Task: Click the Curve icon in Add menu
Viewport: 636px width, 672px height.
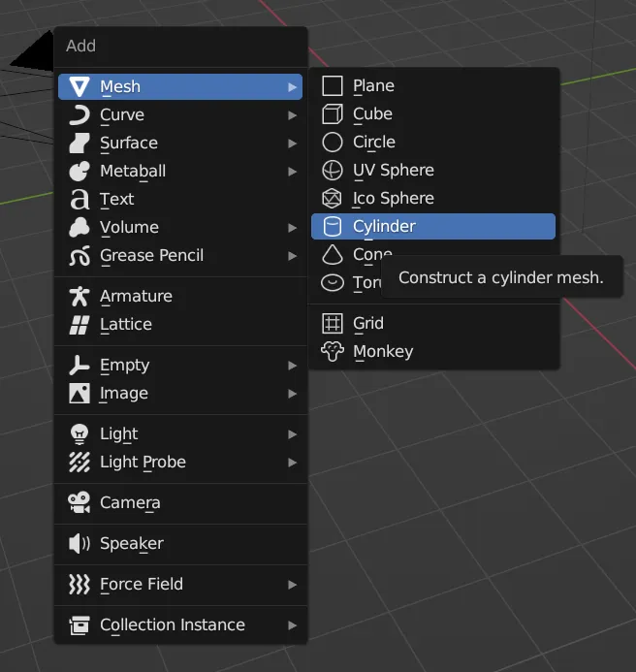Action: (79, 114)
